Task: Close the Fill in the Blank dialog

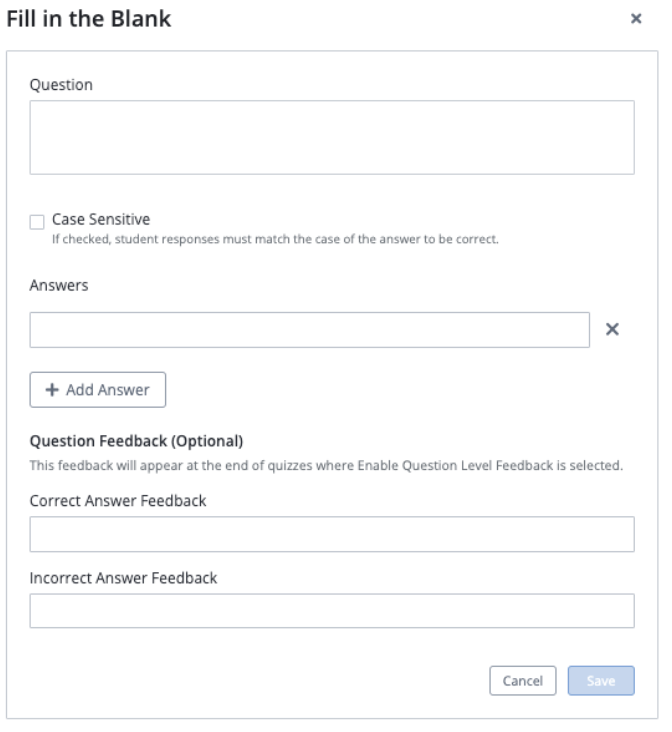Action: [x=636, y=19]
